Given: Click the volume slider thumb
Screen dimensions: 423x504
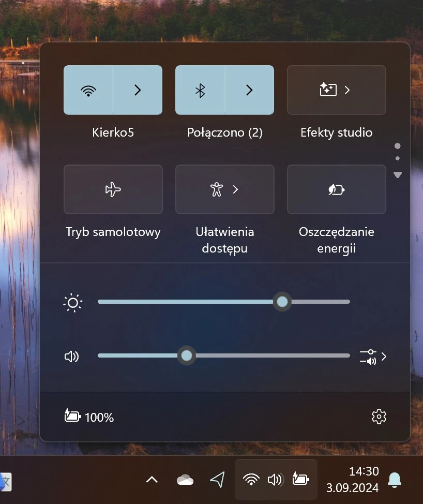Looking at the screenshot, I should tap(187, 355).
